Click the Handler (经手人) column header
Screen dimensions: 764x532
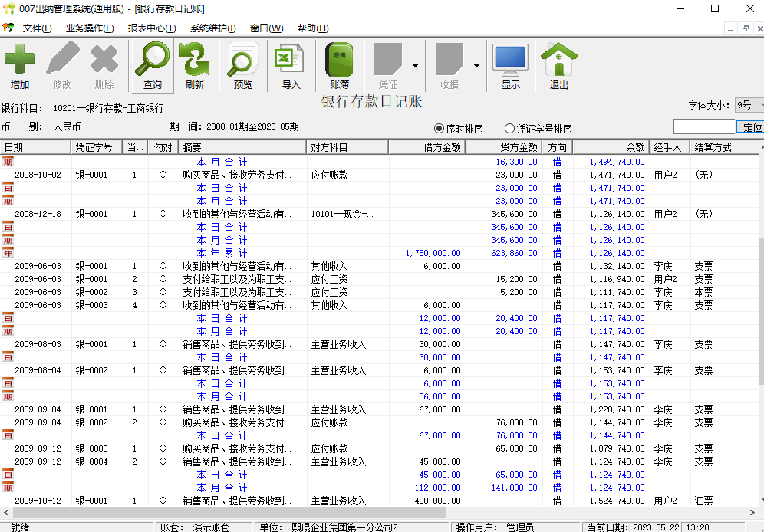670,147
